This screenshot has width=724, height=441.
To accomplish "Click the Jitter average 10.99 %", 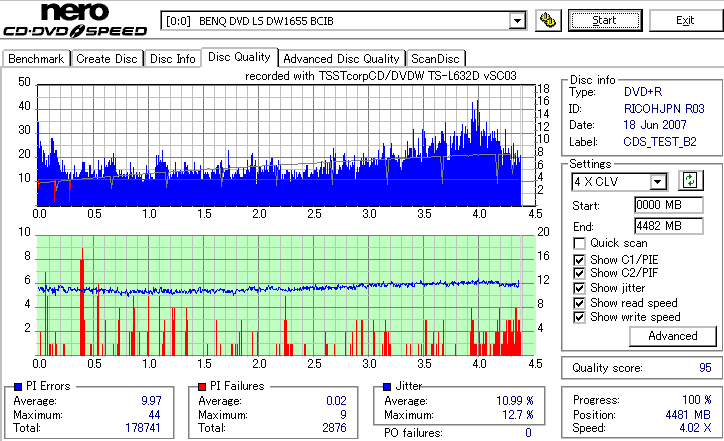I will pos(515,401).
